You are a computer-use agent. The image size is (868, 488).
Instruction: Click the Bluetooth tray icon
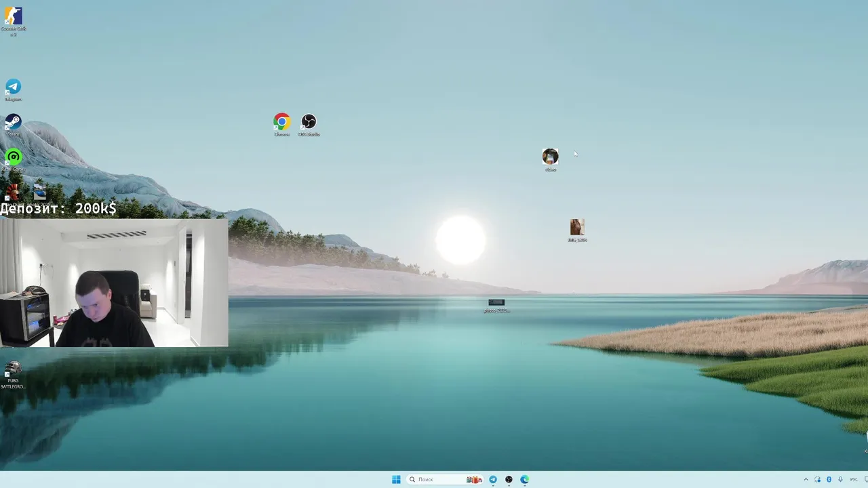(829, 479)
